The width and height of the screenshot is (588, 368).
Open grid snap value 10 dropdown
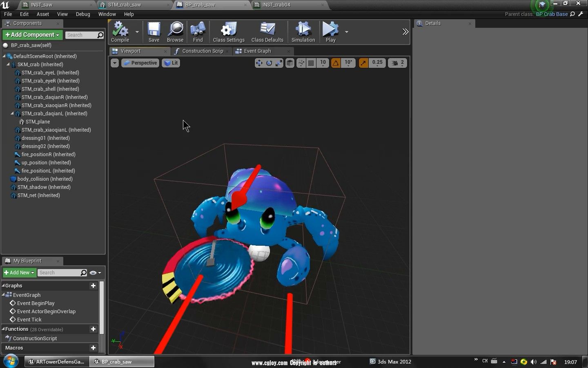(x=323, y=63)
